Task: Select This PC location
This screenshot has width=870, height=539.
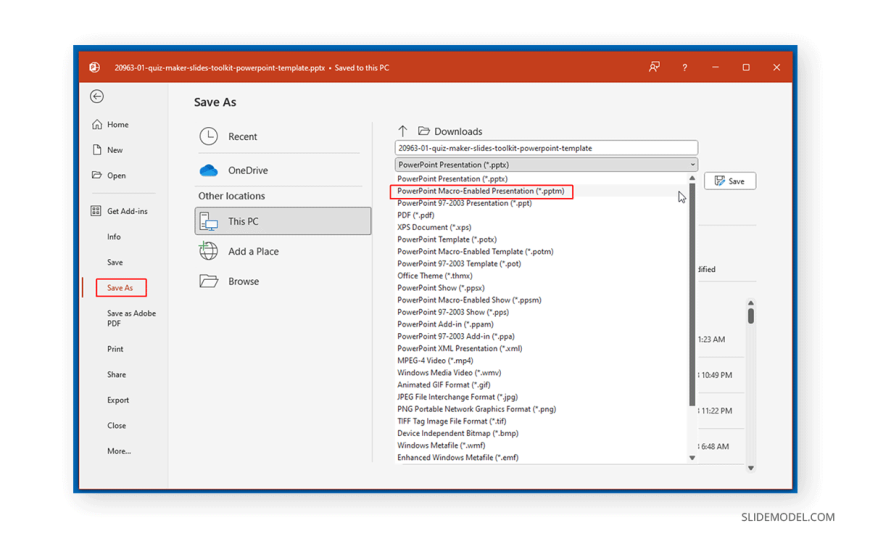Action: (x=283, y=221)
